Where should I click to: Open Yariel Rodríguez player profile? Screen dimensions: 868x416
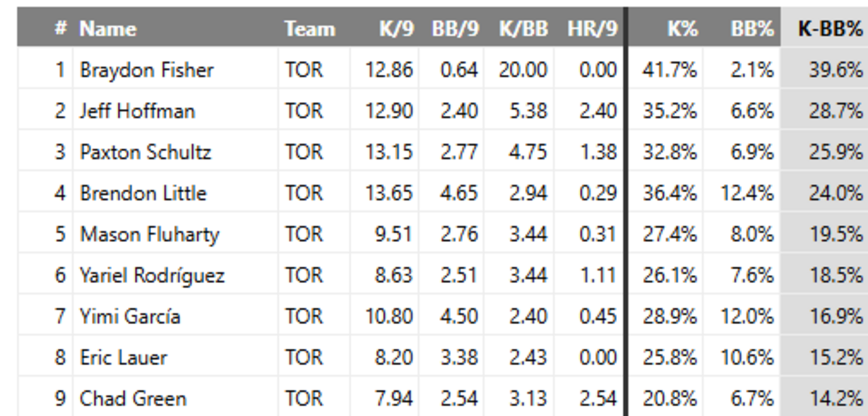152,275
